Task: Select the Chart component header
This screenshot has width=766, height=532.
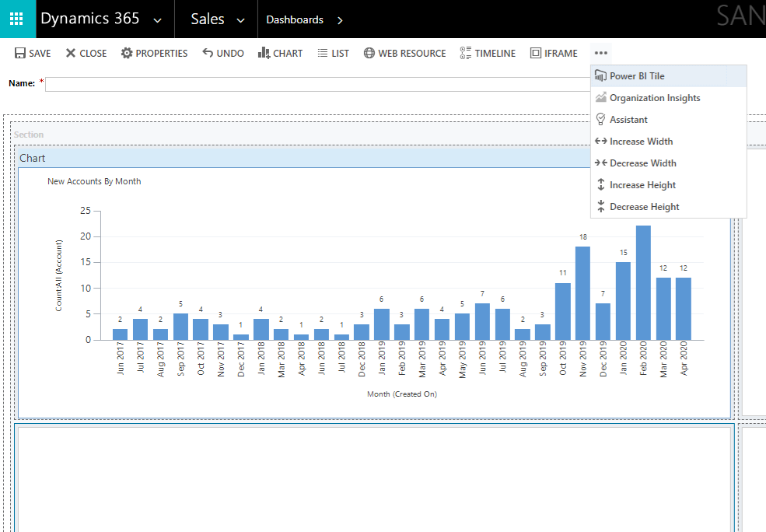Action: click(x=303, y=158)
